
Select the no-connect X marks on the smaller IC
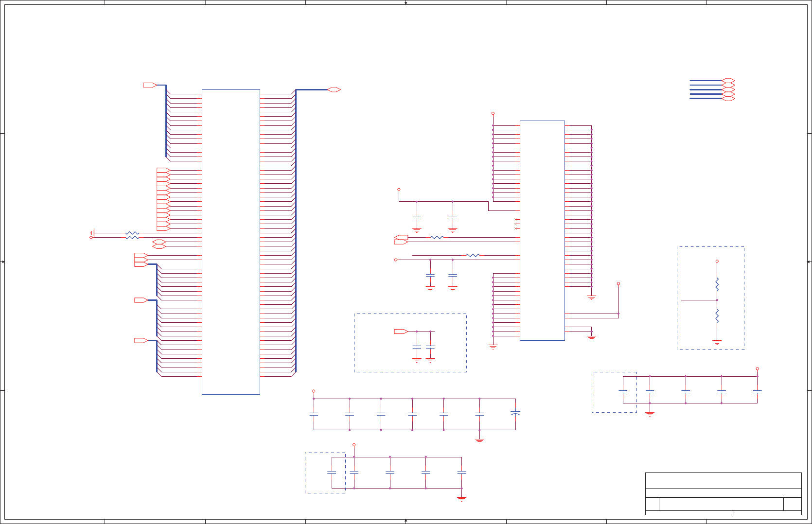coord(515,224)
